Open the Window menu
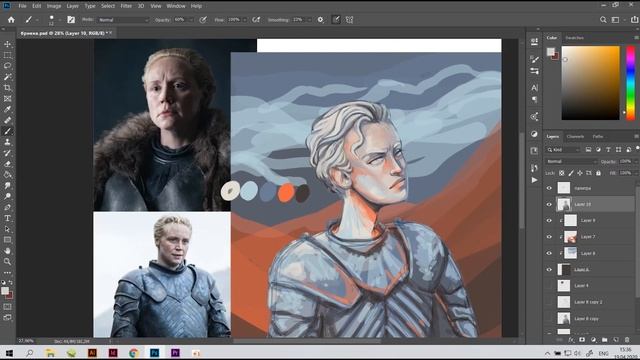640x360 pixels. point(176,6)
